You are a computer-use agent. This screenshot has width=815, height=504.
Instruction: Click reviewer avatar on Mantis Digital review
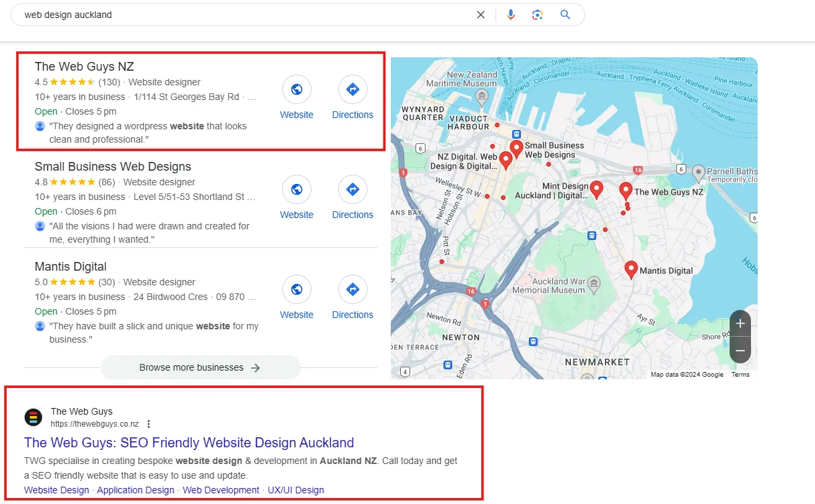[40, 326]
